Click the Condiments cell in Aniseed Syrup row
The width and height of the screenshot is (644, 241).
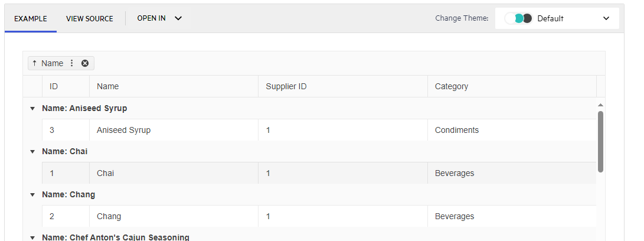tap(457, 130)
